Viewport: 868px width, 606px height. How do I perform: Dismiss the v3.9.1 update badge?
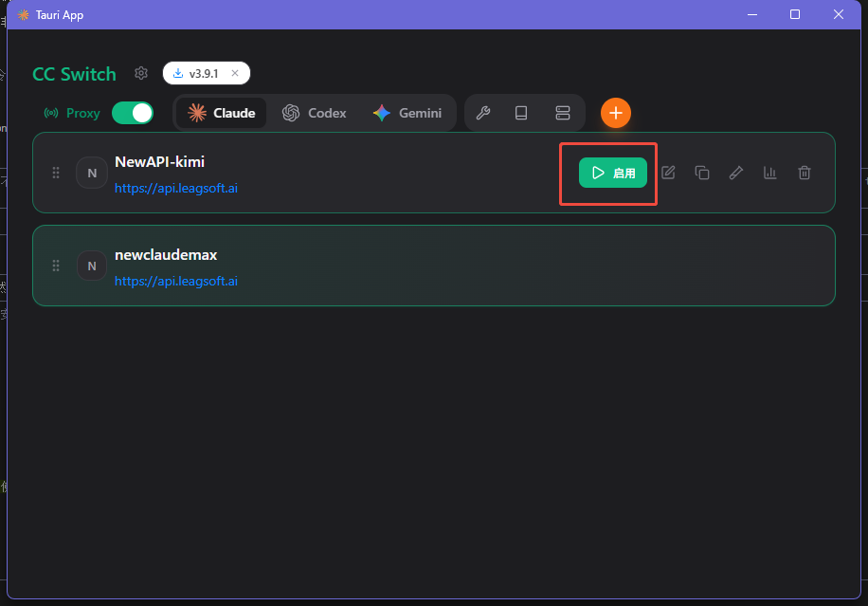[235, 73]
